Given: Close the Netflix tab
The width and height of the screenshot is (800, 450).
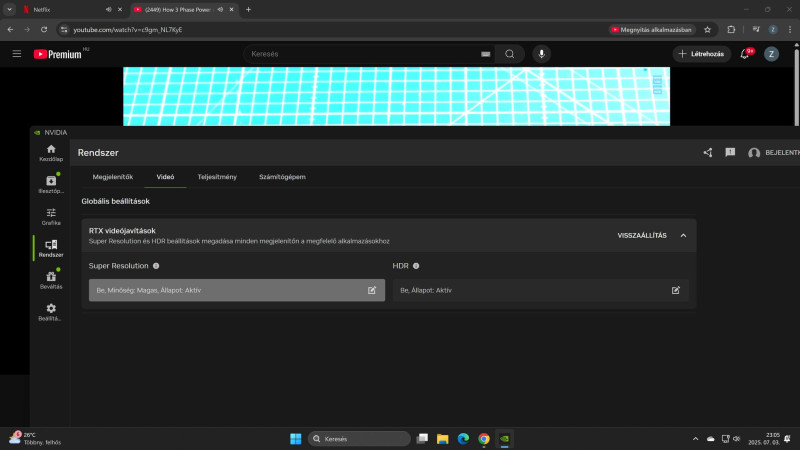Looking at the screenshot, I should (x=120, y=9).
